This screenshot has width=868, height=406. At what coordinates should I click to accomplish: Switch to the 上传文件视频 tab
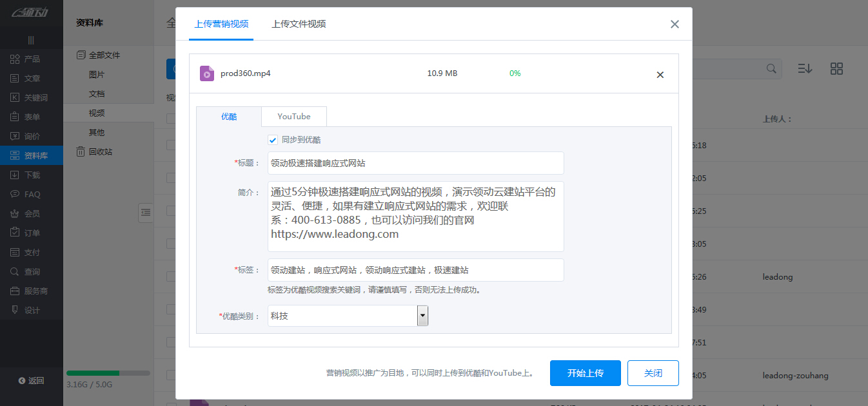coord(299,23)
